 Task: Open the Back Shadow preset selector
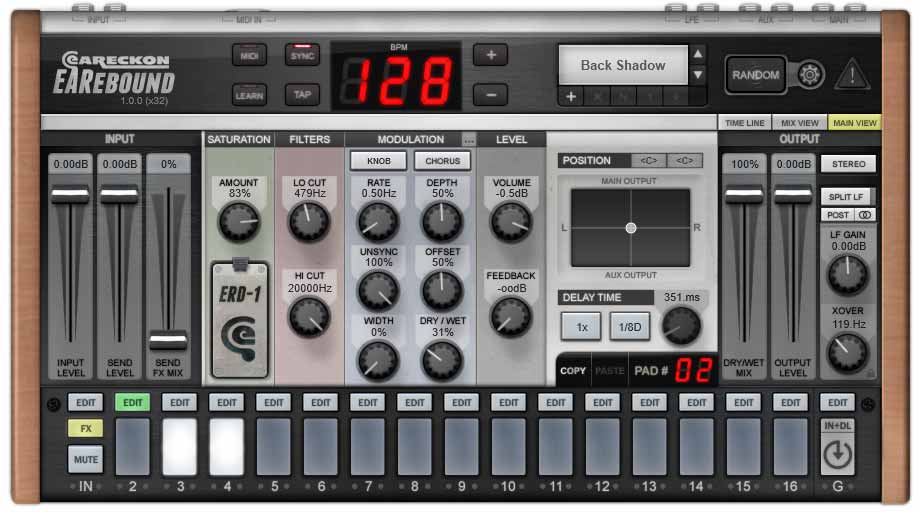622,65
